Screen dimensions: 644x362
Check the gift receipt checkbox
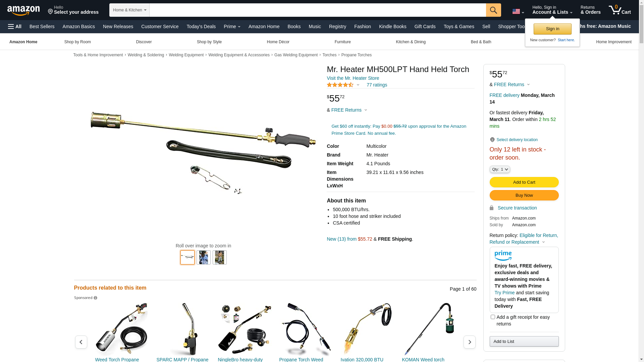tap(493, 317)
